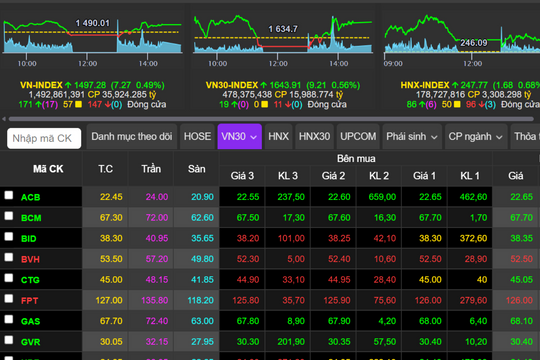This screenshot has width=540, height=360.
Task: Switch to the HOSE tab
Action: [x=197, y=137]
